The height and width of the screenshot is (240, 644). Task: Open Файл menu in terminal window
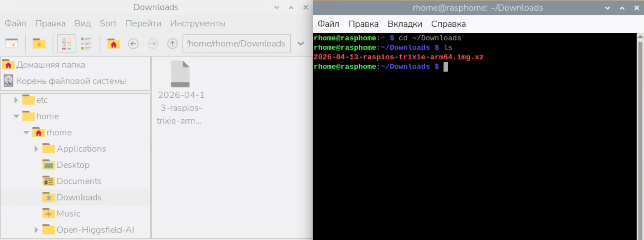pos(328,24)
